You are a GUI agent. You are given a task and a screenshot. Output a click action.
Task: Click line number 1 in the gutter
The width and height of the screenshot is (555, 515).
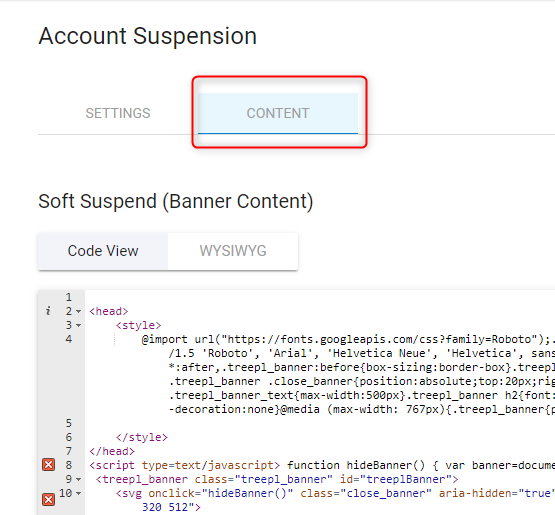coord(69,297)
